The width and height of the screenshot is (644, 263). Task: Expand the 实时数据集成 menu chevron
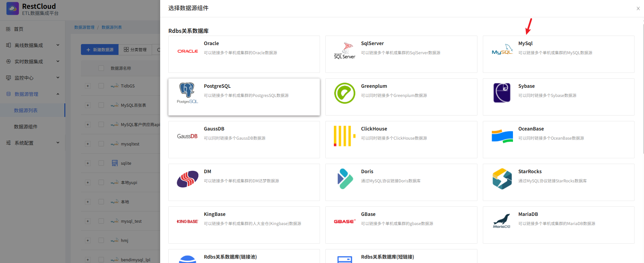pyautogui.click(x=58, y=61)
